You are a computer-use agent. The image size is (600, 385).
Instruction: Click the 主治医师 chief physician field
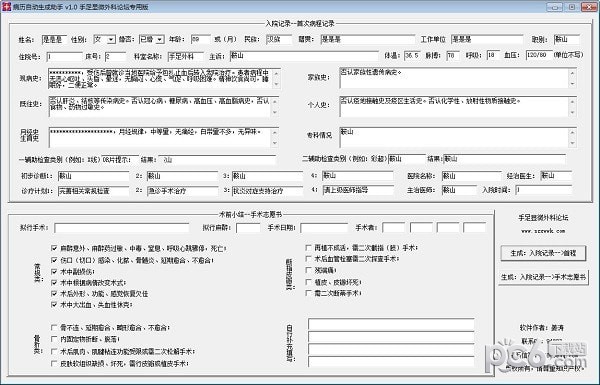point(459,190)
